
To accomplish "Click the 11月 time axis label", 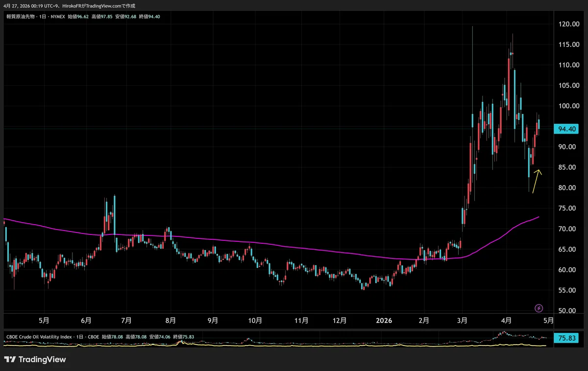I will click(301, 321).
